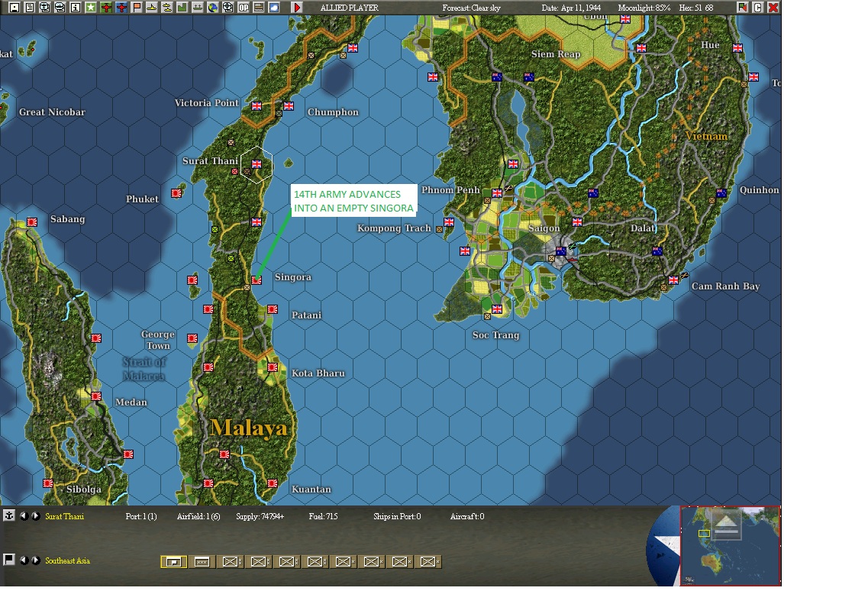Open the single yellow ship icon
The height and width of the screenshot is (591, 868).
click(152, 7)
